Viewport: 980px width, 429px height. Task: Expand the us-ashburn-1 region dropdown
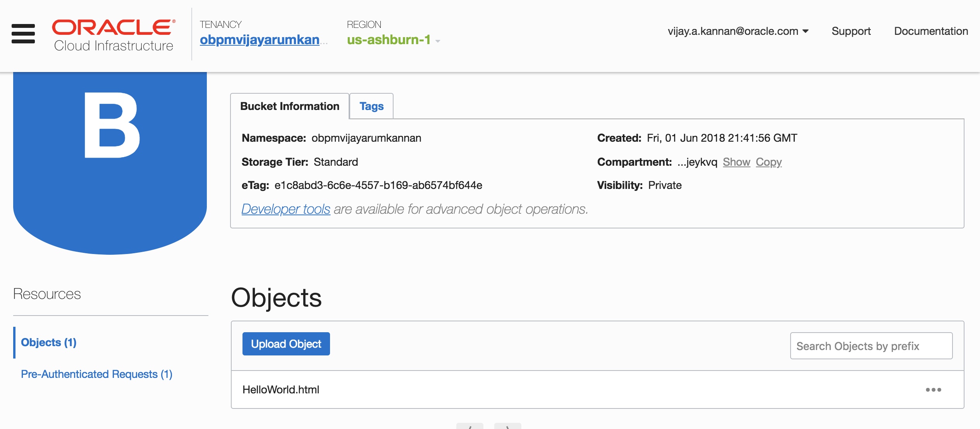pos(389,40)
